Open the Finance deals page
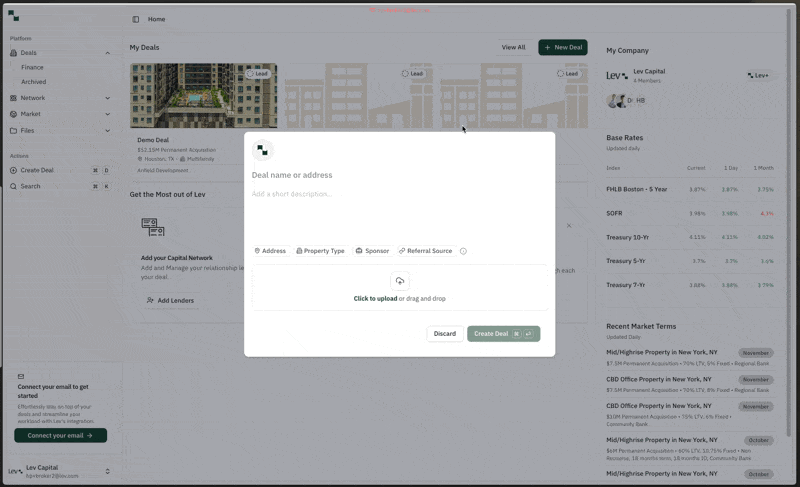 [x=32, y=68]
